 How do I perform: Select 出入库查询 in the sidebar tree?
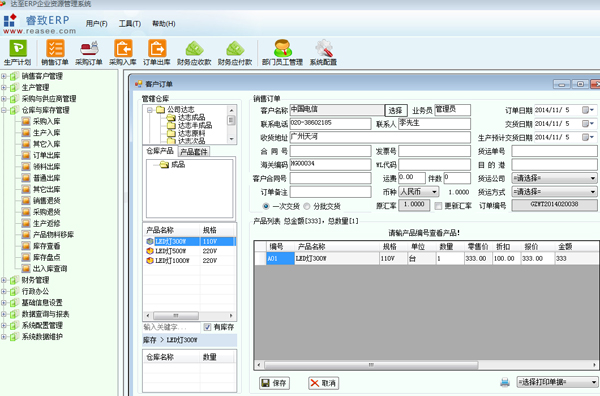50,269
